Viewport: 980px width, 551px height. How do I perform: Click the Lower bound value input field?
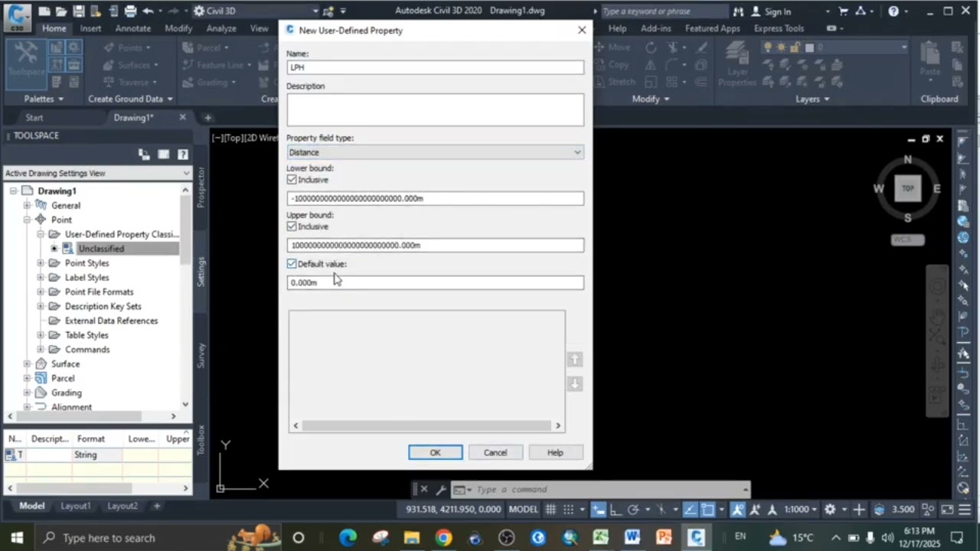[435, 198]
